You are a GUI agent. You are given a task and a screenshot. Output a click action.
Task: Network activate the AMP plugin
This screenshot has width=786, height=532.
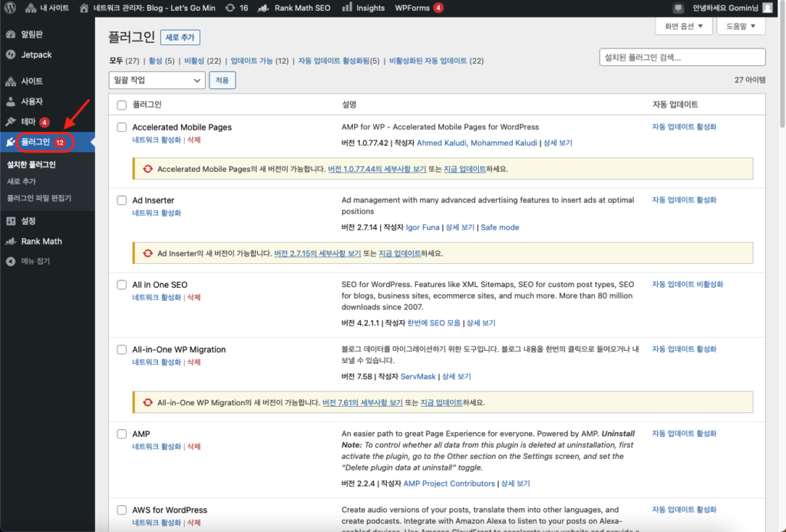click(x=157, y=446)
